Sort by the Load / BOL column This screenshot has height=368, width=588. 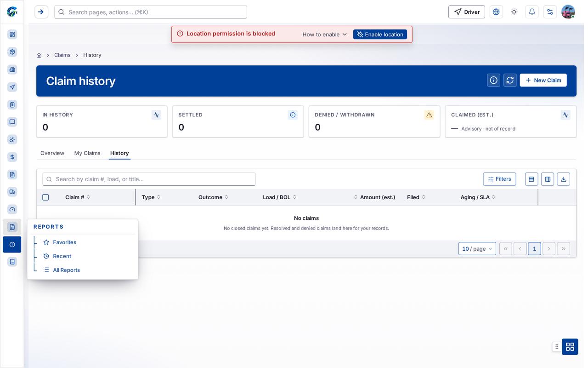pyautogui.click(x=279, y=197)
